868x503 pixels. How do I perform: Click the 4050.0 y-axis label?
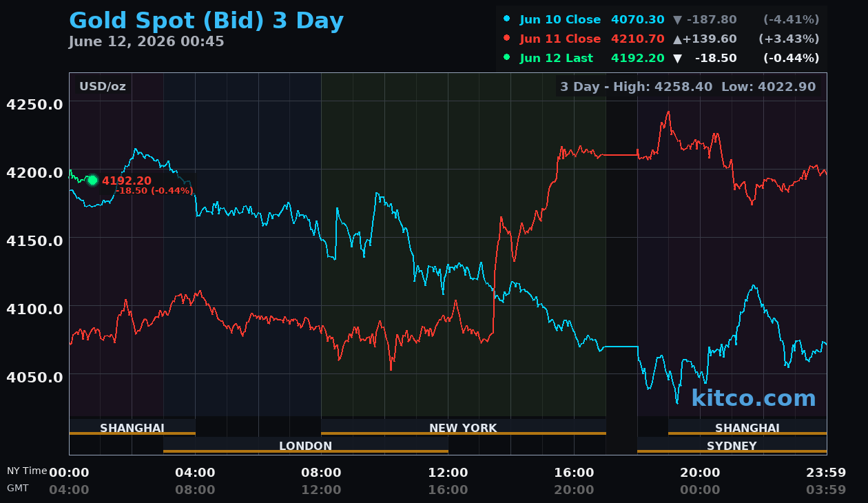(34, 377)
